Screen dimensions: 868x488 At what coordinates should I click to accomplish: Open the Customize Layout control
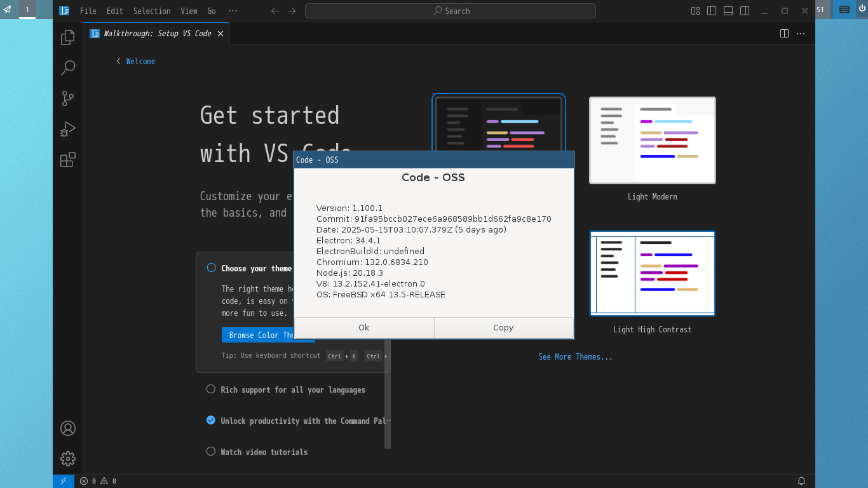(x=695, y=11)
